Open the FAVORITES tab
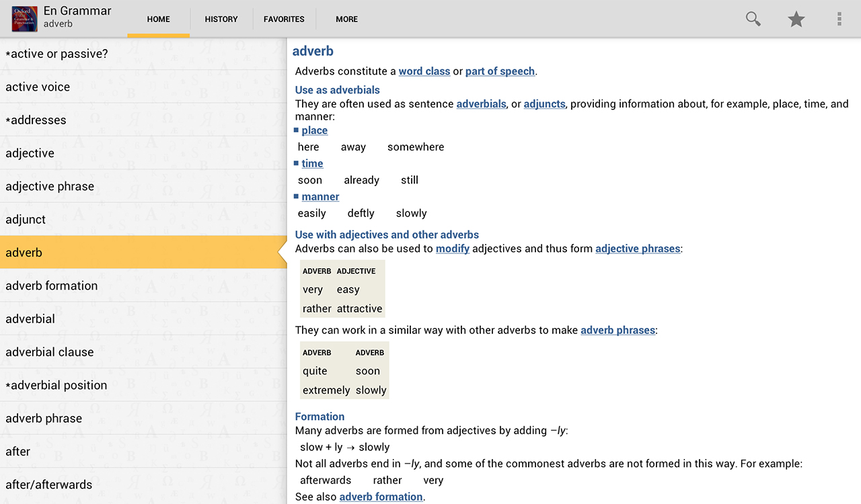 click(284, 19)
